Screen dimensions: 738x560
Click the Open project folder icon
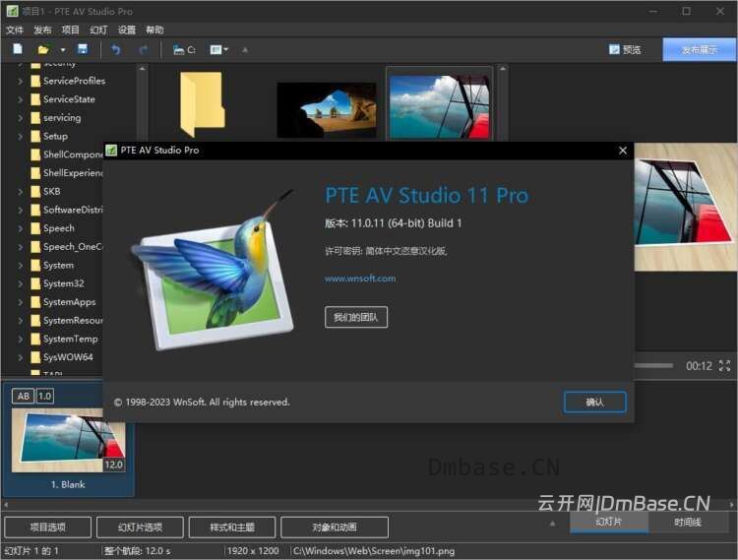(x=43, y=49)
